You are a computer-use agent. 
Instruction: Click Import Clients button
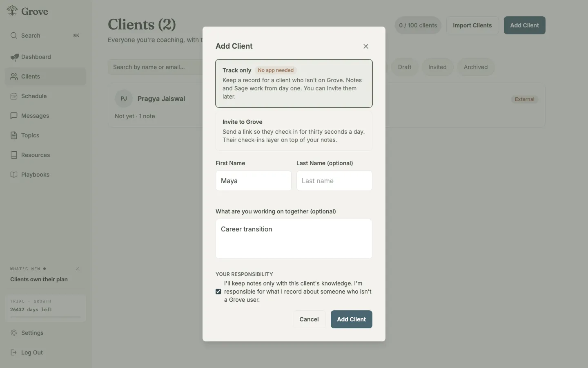[x=472, y=25]
